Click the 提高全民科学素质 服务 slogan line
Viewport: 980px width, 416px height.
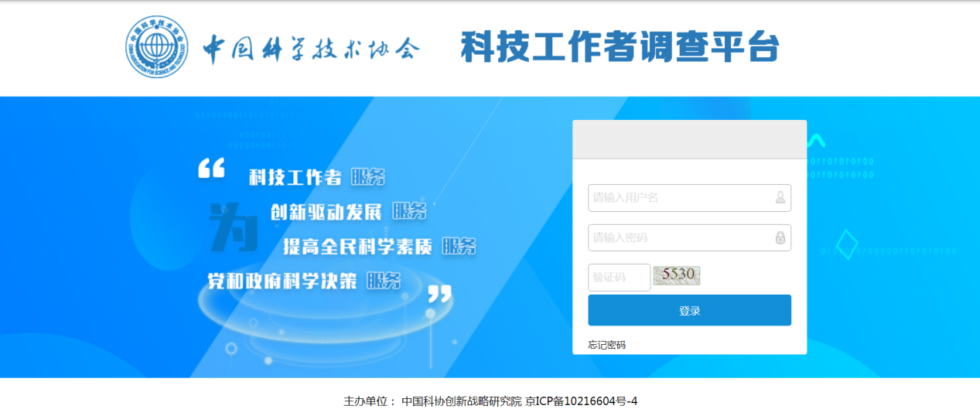tap(379, 247)
